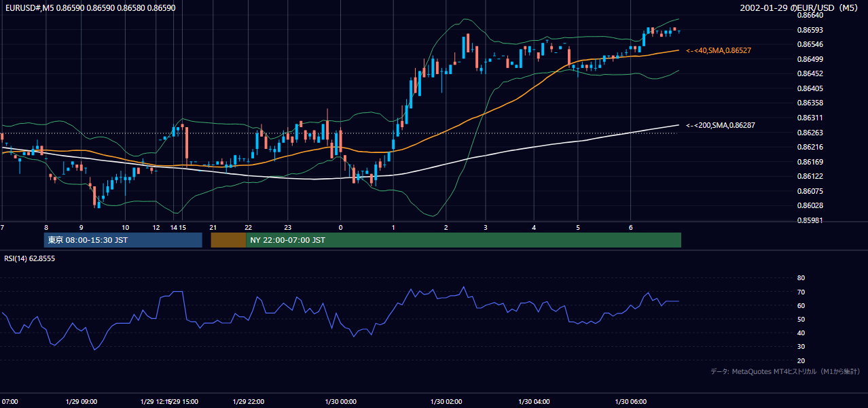Click hour marker 23 on chart axis

(287, 227)
